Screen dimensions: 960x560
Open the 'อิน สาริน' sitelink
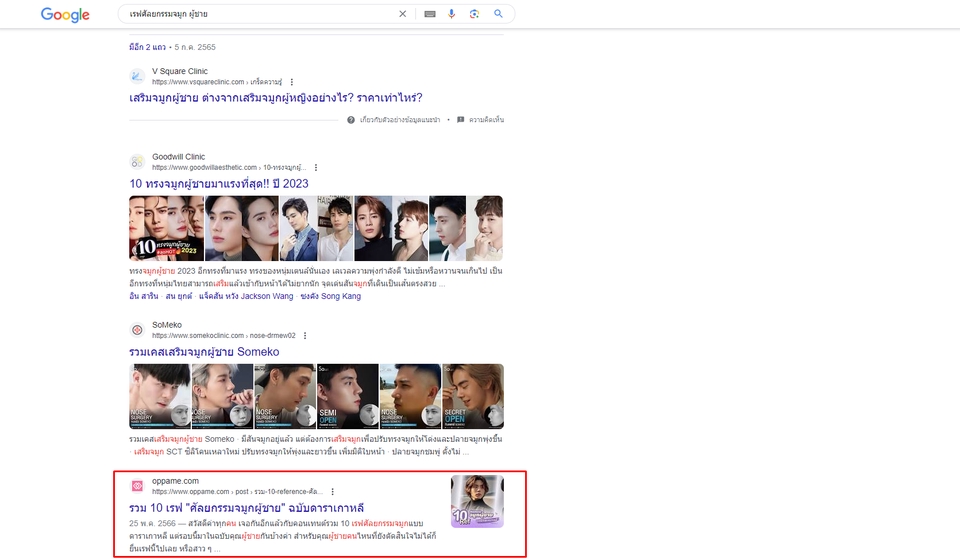click(144, 296)
